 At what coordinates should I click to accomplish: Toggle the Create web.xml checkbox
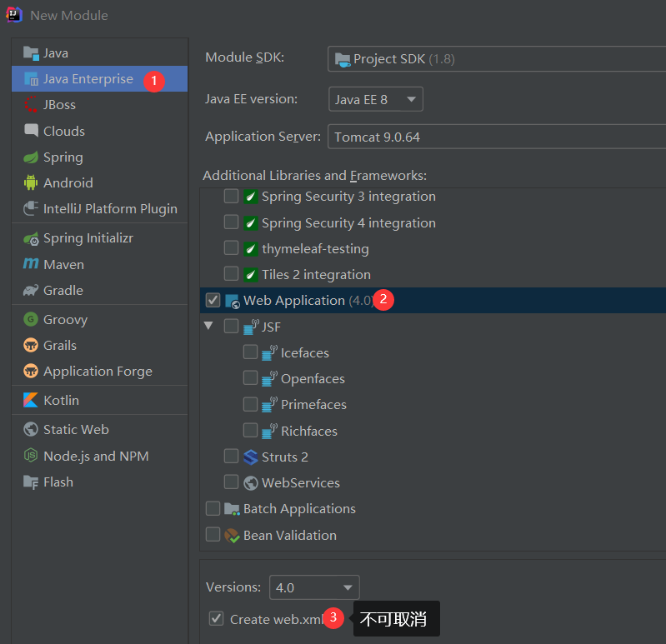click(x=216, y=618)
